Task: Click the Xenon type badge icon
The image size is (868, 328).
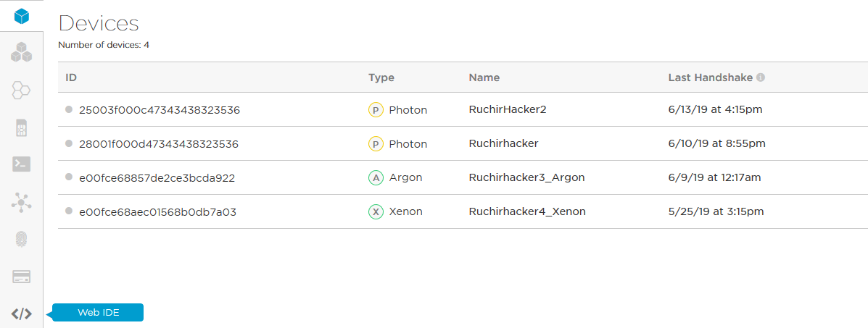Action: click(376, 211)
